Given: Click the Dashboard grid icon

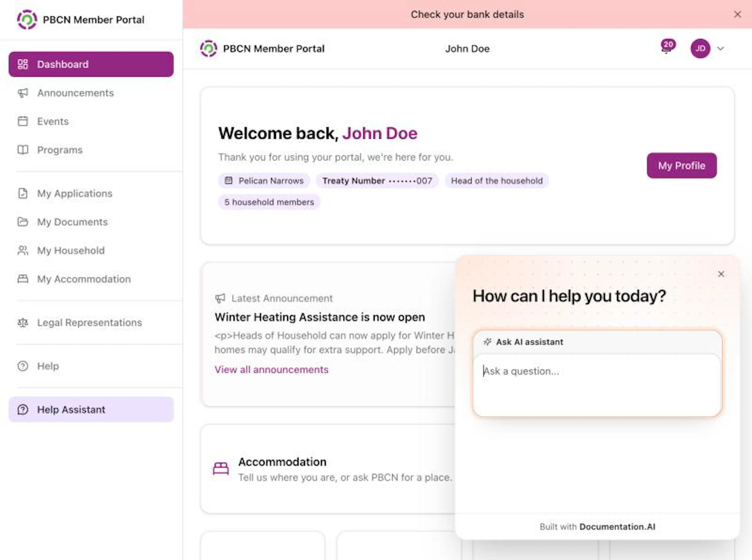Looking at the screenshot, I should point(23,64).
